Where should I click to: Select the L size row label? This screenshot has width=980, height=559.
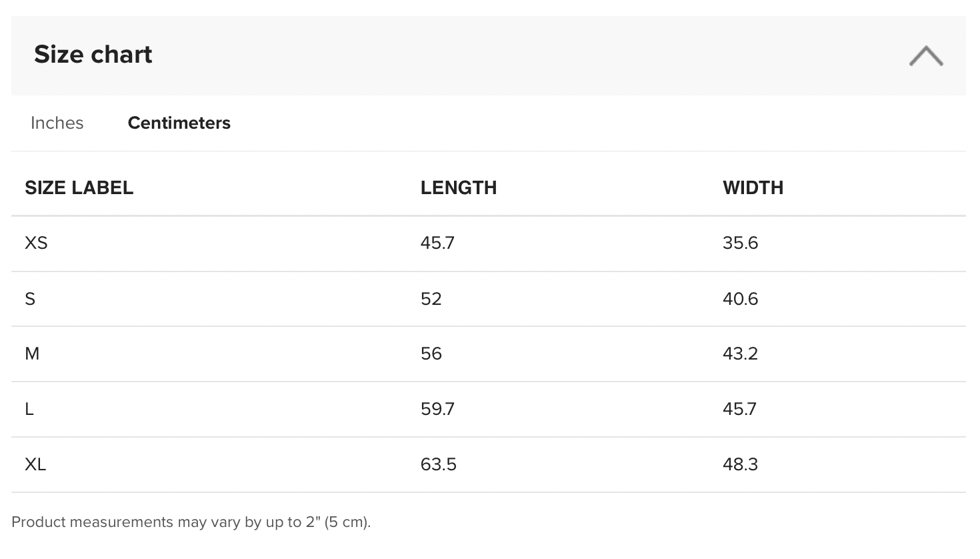tap(29, 410)
